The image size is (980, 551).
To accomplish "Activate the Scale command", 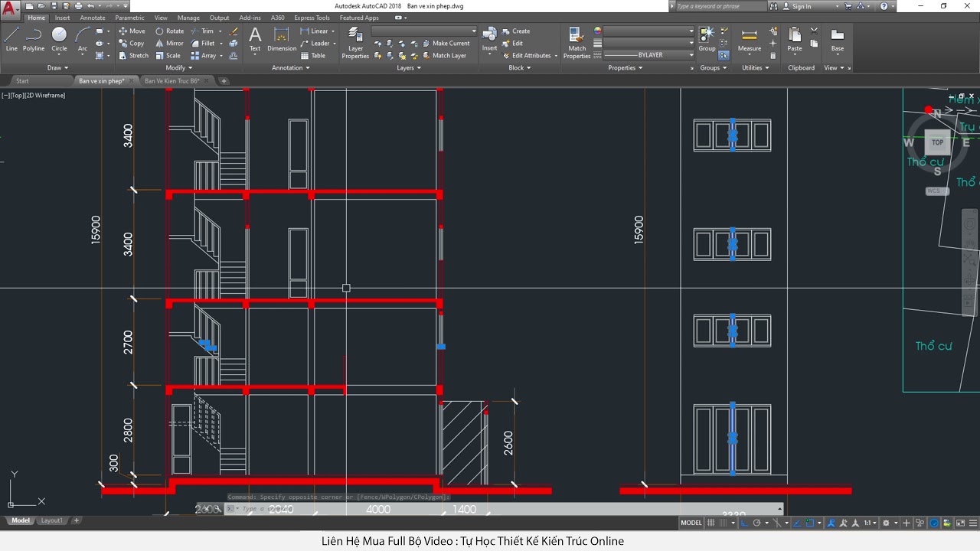I will pos(168,56).
